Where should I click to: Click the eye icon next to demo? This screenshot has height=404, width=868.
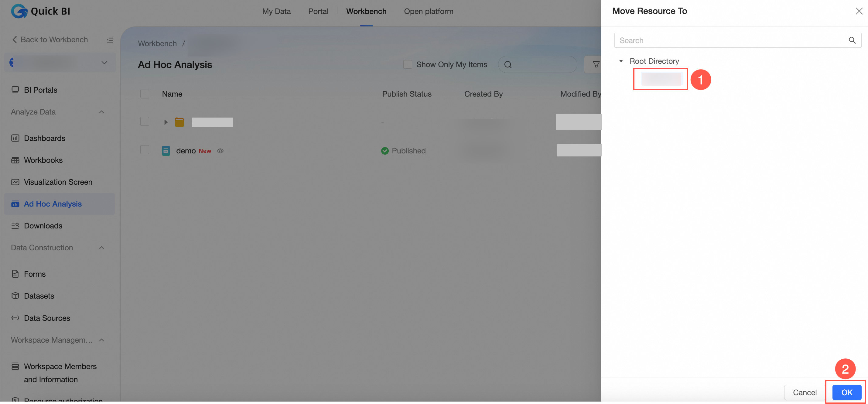pos(220,151)
